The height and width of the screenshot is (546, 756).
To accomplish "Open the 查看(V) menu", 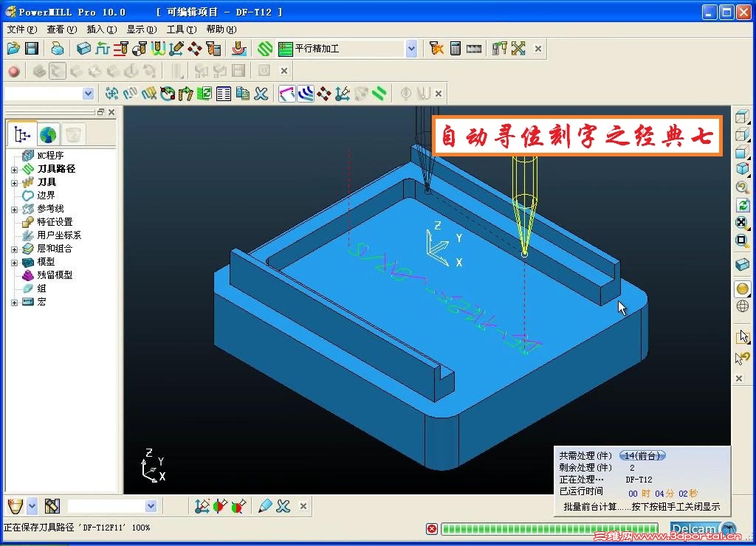I will tap(62, 30).
